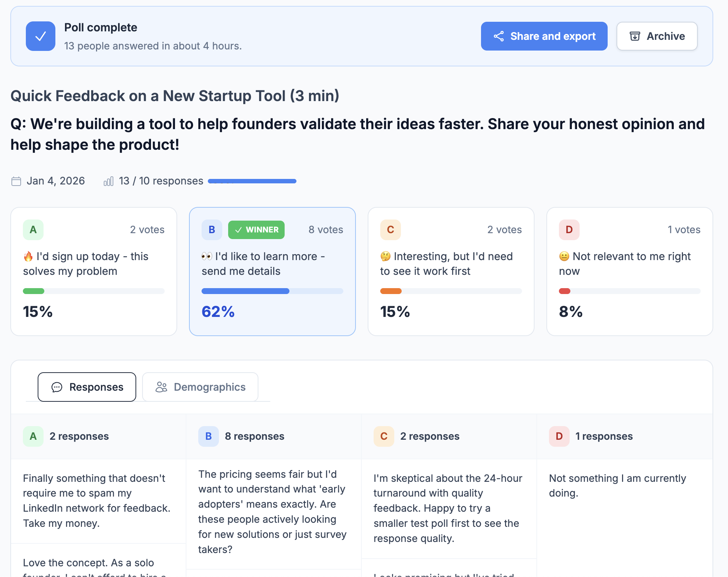Click the Share and export button
728x577 pixels.
(x=544, y=36)
